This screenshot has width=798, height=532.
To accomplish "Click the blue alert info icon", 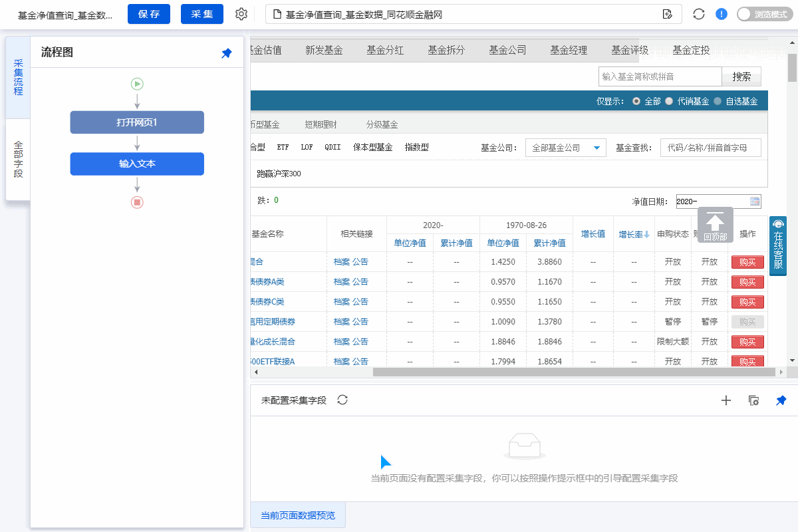I will coord(722,14).
